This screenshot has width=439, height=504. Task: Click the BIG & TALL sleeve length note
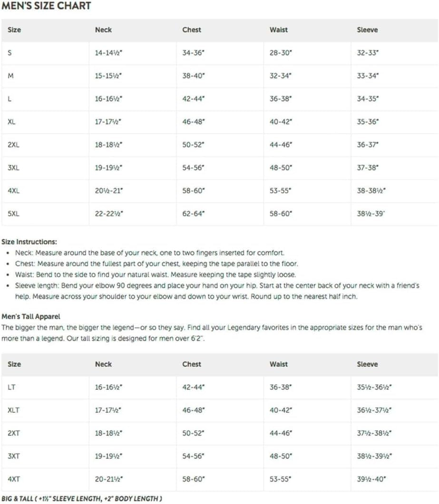coord(81,498)
